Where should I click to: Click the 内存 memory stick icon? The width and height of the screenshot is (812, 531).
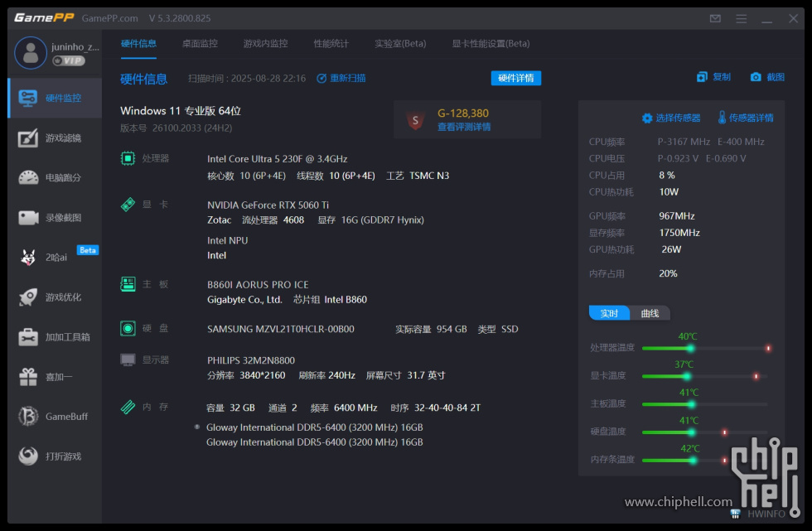pyautogui.click(x=128, y=407)
